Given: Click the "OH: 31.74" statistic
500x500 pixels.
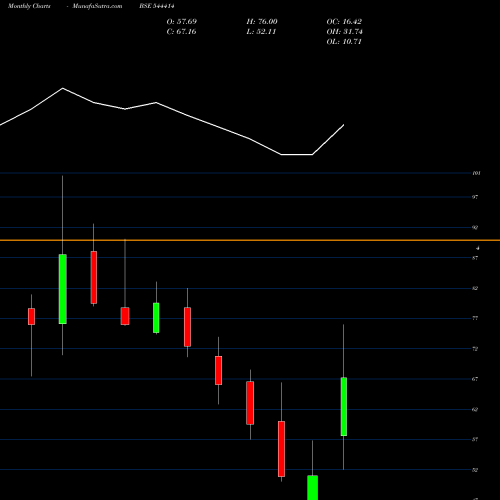Looking at the screenshot, I should [x=344, y=31].
